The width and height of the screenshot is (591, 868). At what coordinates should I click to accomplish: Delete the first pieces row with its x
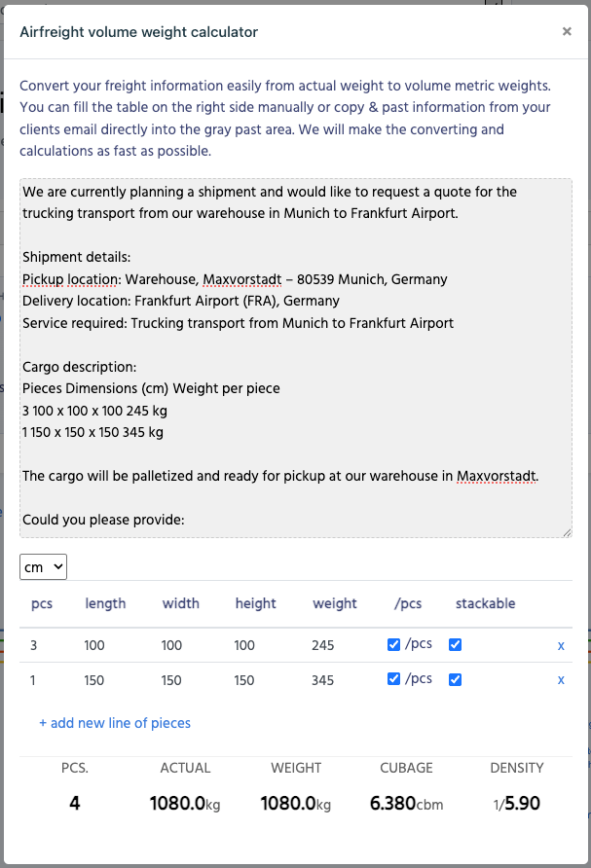coord(561,645)
